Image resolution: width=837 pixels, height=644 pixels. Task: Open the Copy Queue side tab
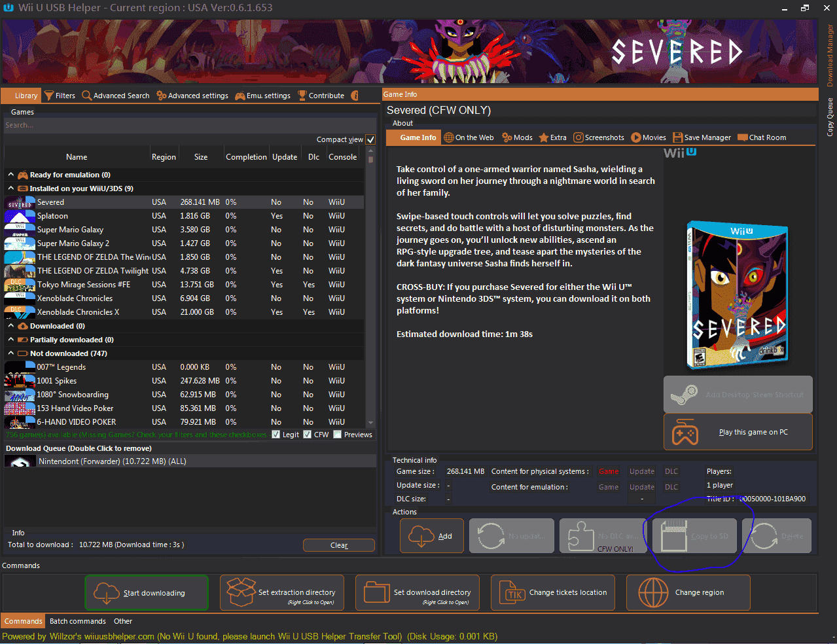click(830, 116)
